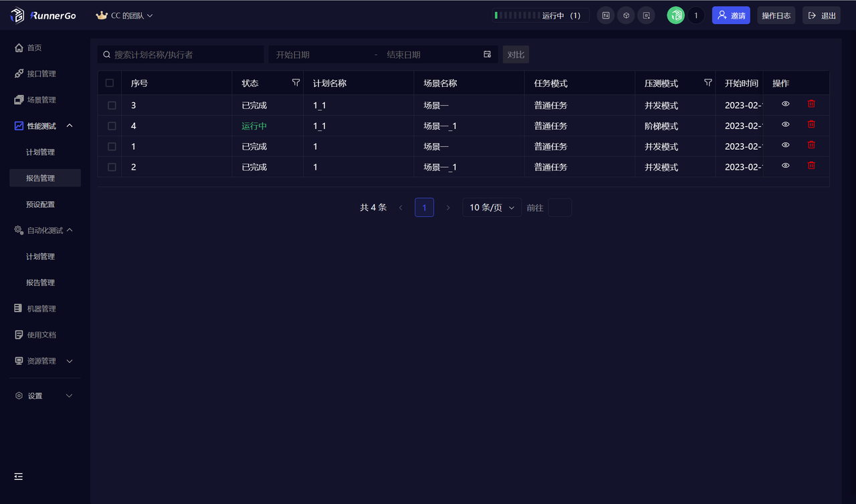Go to next page arrow
856x504 pixels.
click(x=448, y=208)
